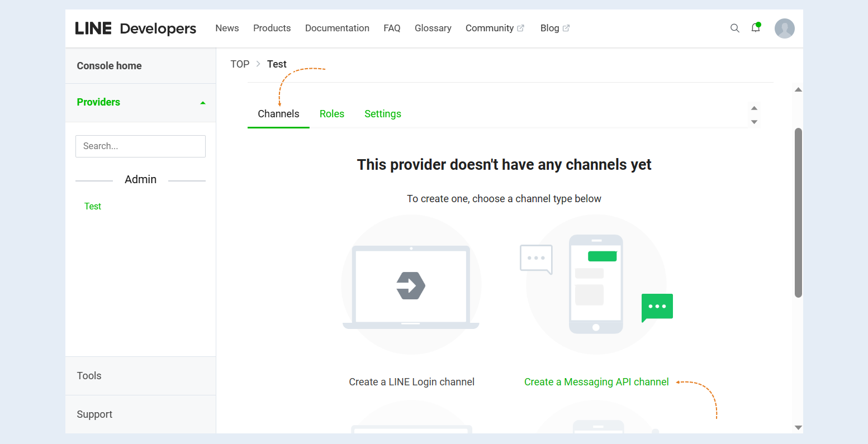Open the News menu item
Screen dimensions: 868x444
(x=227, y=28)
